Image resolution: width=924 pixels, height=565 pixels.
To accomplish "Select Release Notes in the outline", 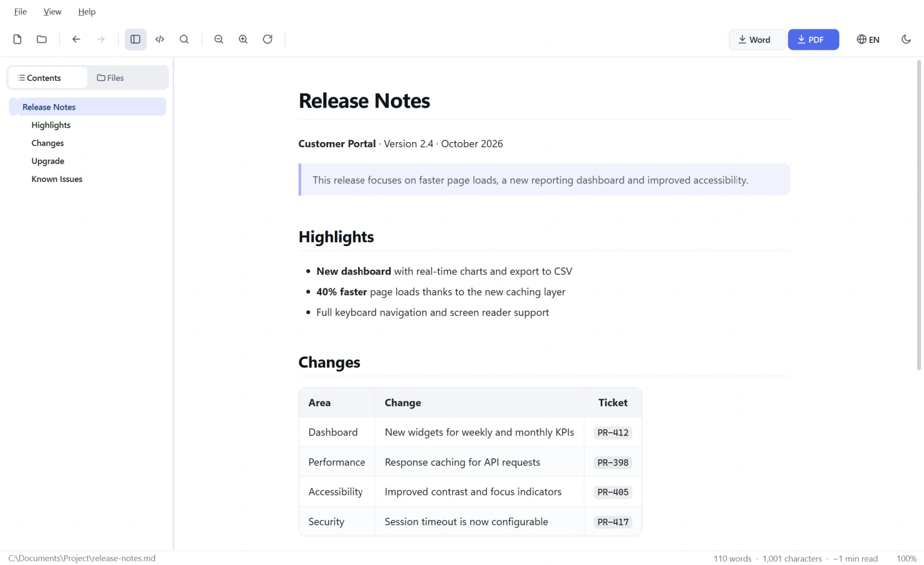I will point(88,107).
